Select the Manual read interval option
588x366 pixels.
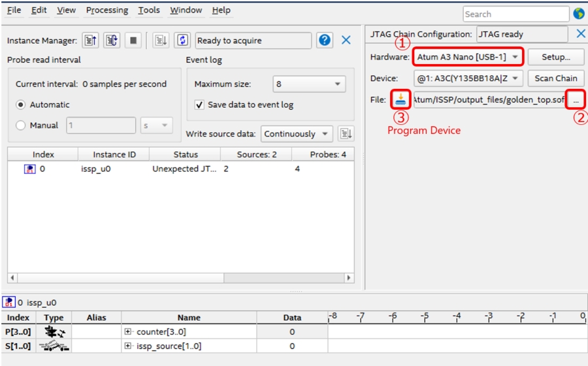click(22, 125)
